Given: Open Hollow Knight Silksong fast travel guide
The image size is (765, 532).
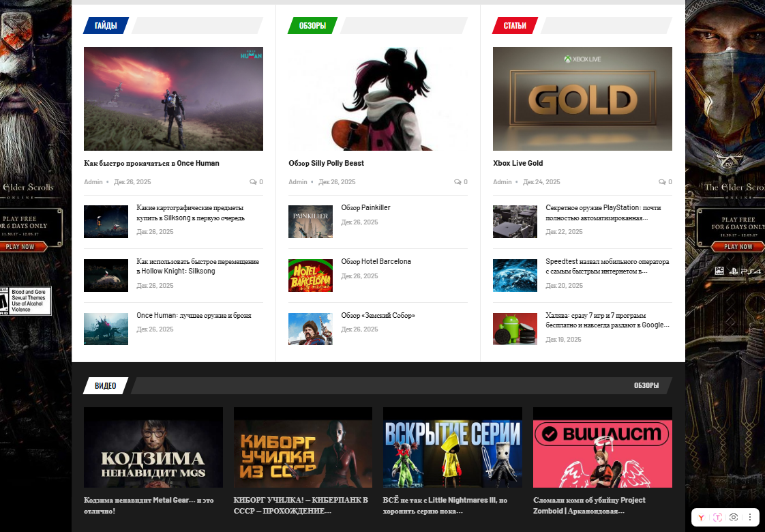Looking at the screenshot, I should [198, 266].
